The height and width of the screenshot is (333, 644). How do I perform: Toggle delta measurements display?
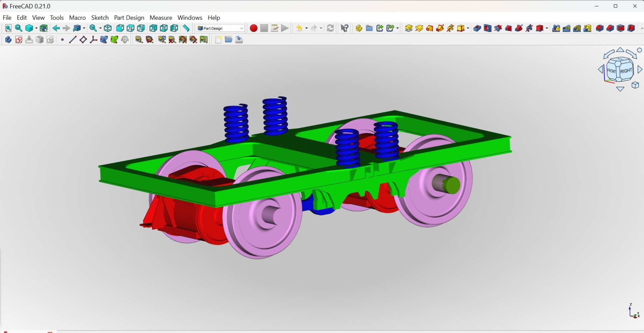[204, 40]
